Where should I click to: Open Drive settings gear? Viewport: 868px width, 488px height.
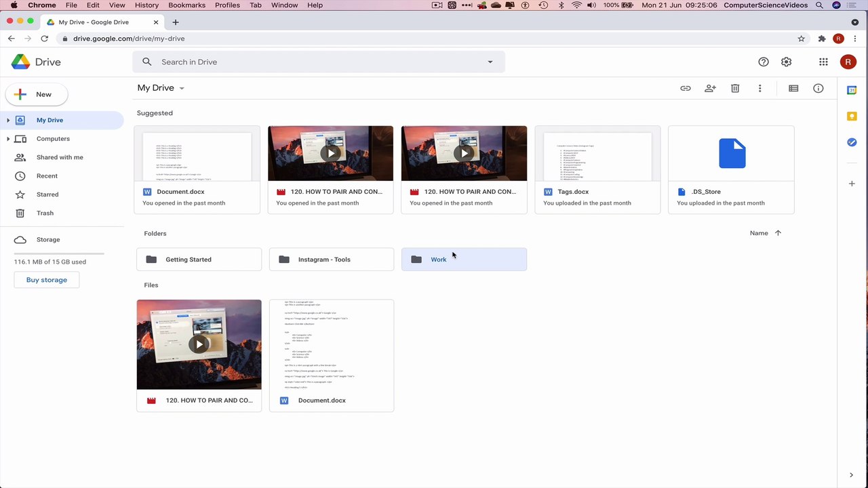pos(786,62)
